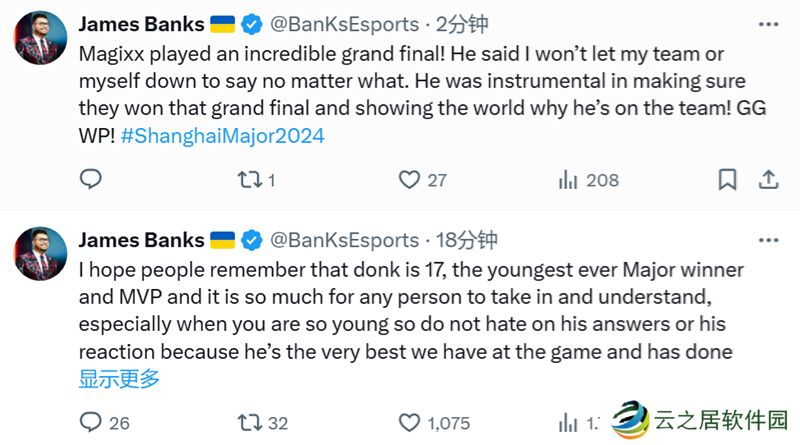Reply to the Magixx grand final tweet
800x445 pixels.
tap(91, 180)
